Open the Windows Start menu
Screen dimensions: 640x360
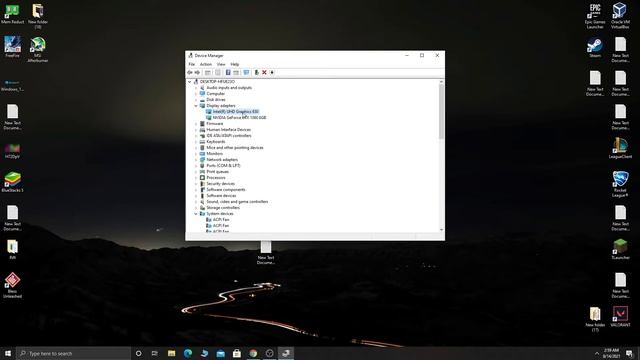(x=8, y=353)
